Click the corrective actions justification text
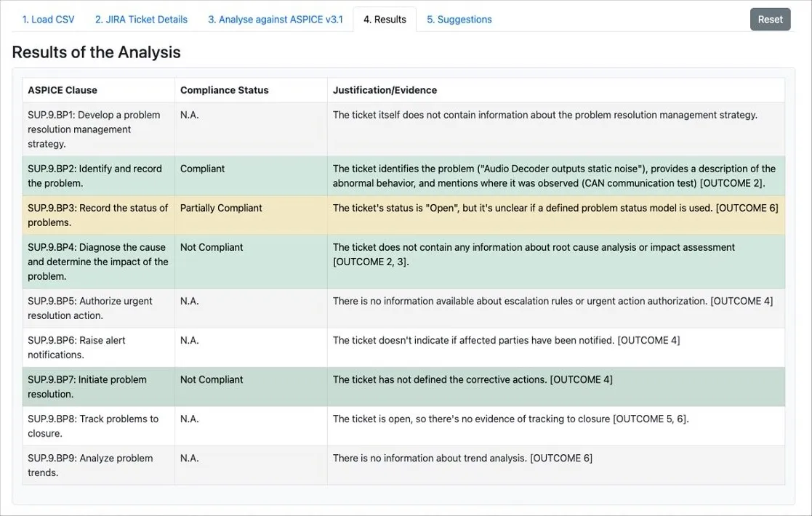Screen dimensions: 812x516 473,380
